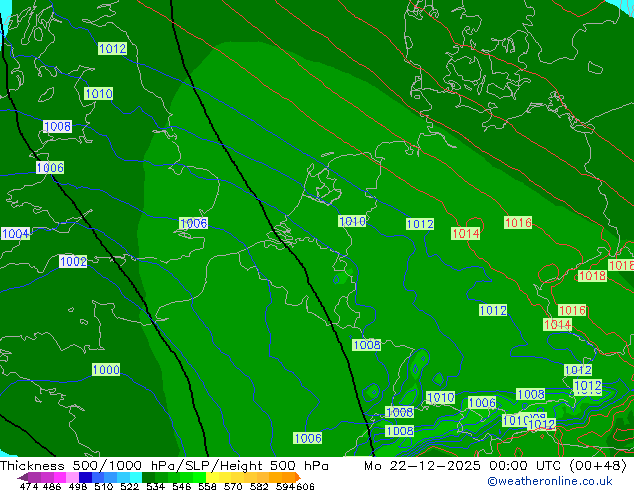Select the 1002 pressure label
634x490 pixels.
[73, 262]
